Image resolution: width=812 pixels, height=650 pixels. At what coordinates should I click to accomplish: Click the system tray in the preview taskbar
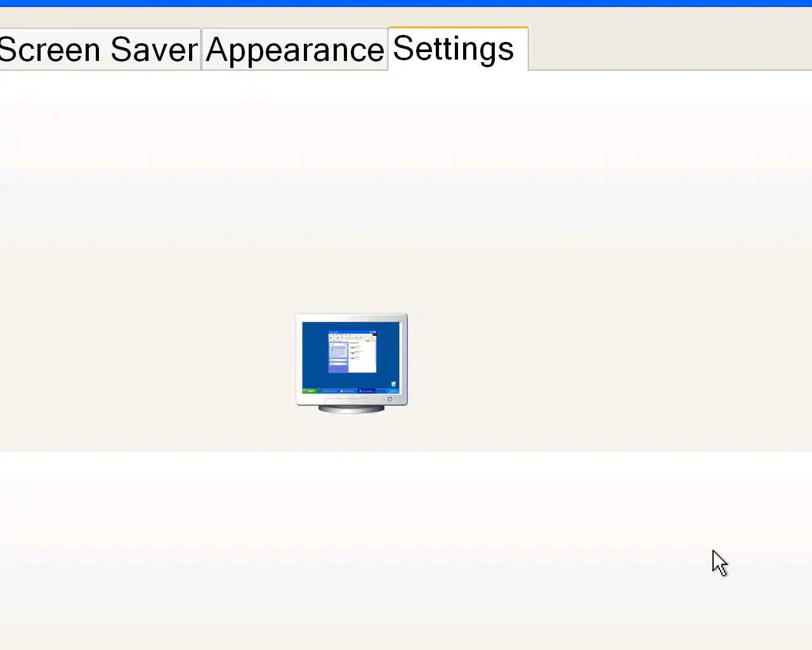tap(388, 391)
